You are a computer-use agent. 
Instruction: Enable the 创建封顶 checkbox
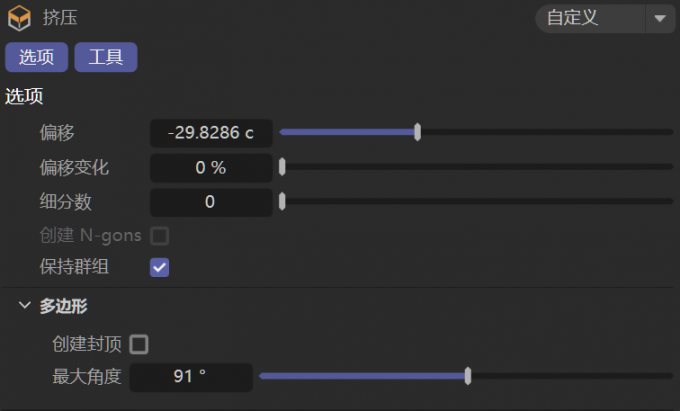[139, 344]
